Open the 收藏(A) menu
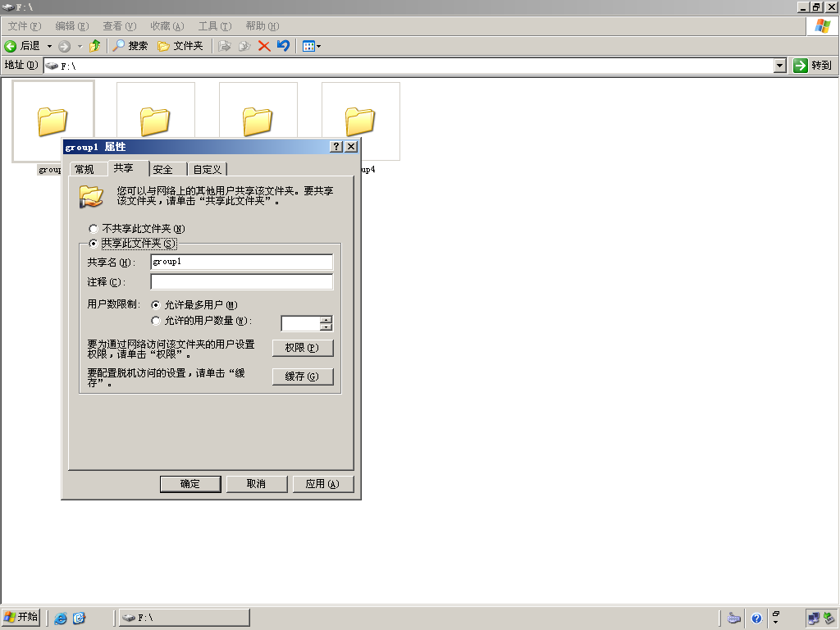The image size is (840, 630). [167, 26]
